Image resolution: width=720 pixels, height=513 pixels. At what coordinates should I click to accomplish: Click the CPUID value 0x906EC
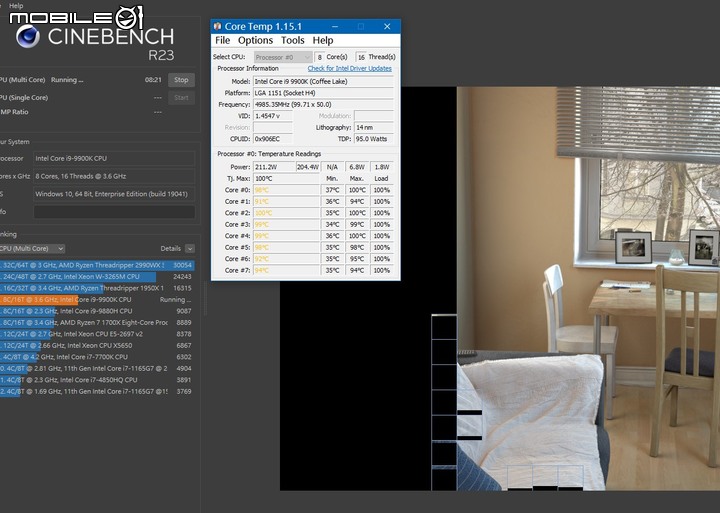[x=273, y=139]
